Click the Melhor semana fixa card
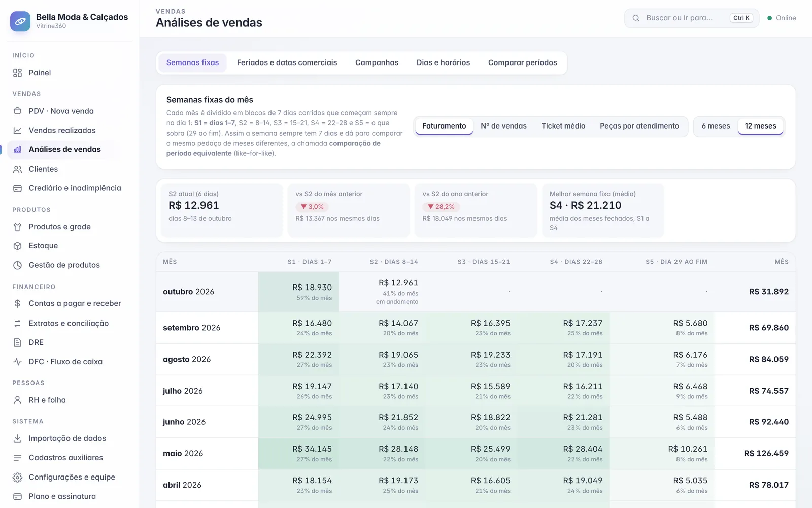 pyautogui.click(x=602, y=210)
